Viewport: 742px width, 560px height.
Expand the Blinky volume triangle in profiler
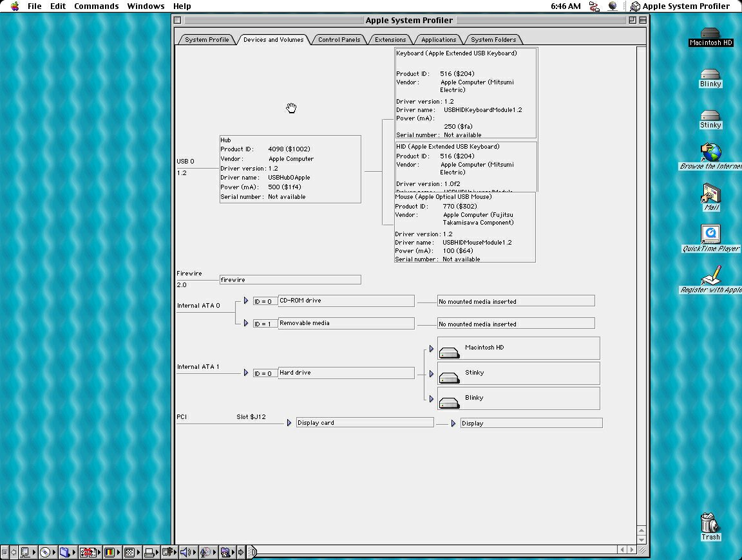(x=431, y=398)
